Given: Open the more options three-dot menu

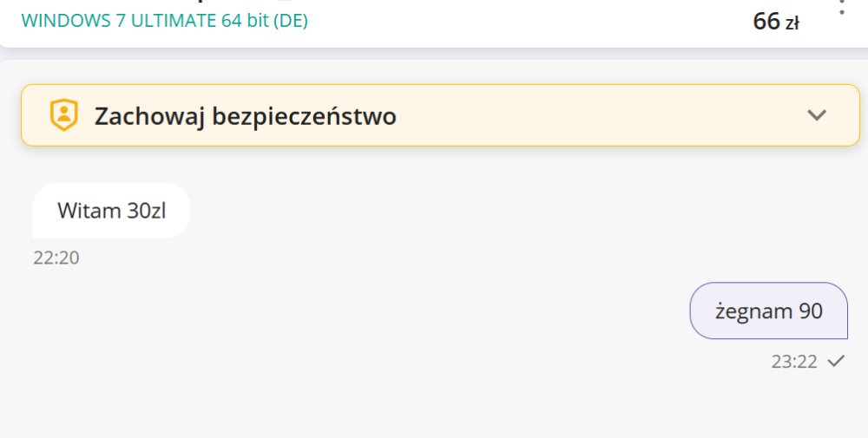Looking at the screenshot, I should (x=841, y=7).
